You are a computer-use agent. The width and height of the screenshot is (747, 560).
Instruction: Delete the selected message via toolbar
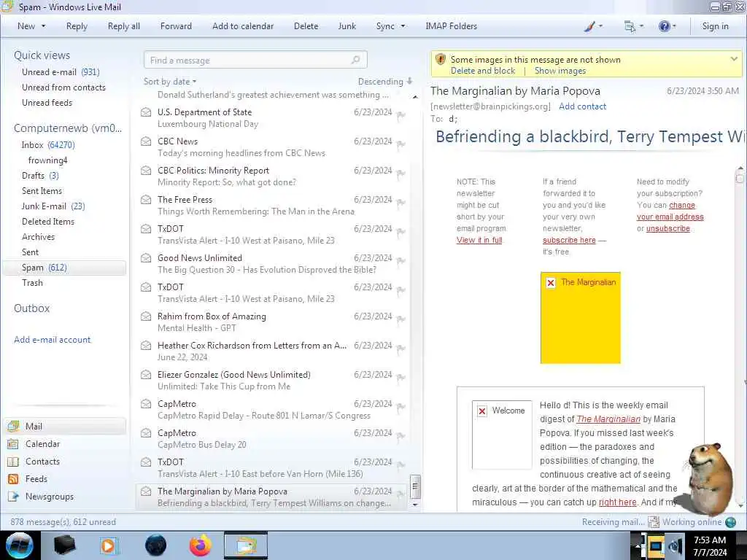click(306, 26)
